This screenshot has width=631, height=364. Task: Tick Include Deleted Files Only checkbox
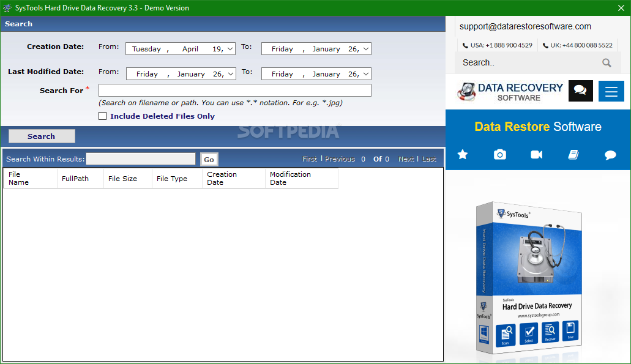(x=103, y=116)
